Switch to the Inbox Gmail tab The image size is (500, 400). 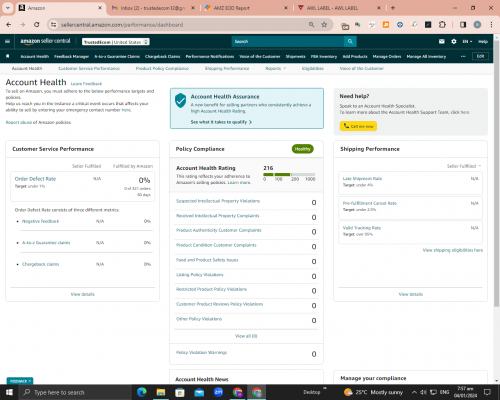click(153, 8)
